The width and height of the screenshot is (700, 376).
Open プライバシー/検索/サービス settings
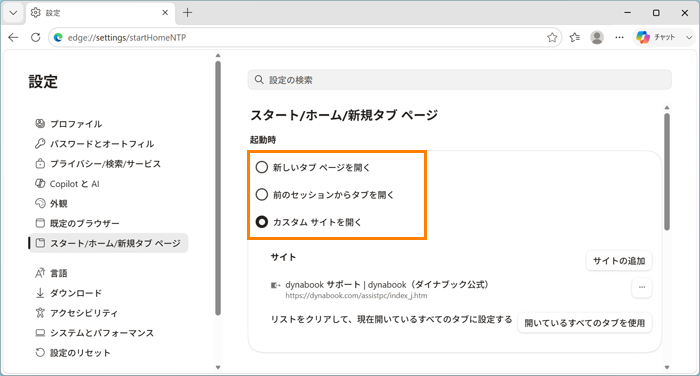[98, 163]
